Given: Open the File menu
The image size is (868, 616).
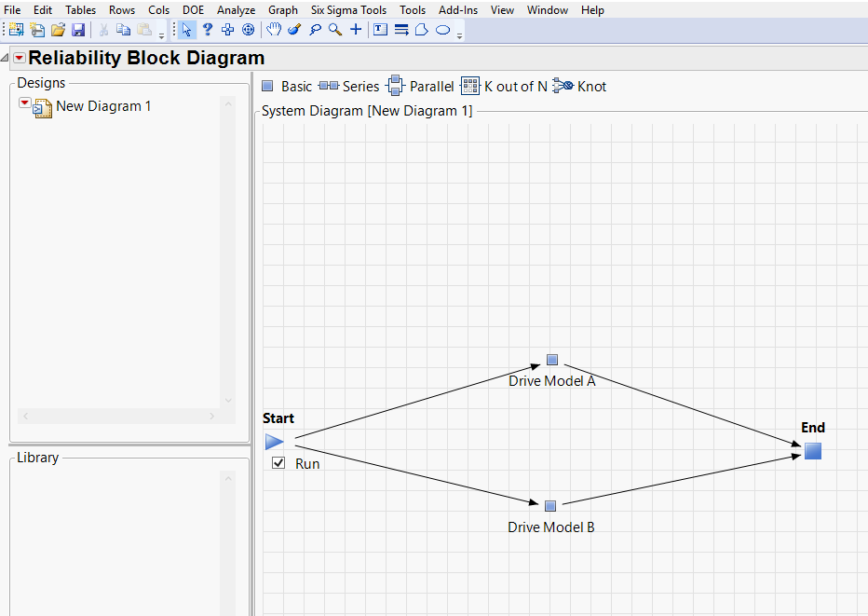Looking at the screenshot, I should pyautogui.click(x=12, y=10).
